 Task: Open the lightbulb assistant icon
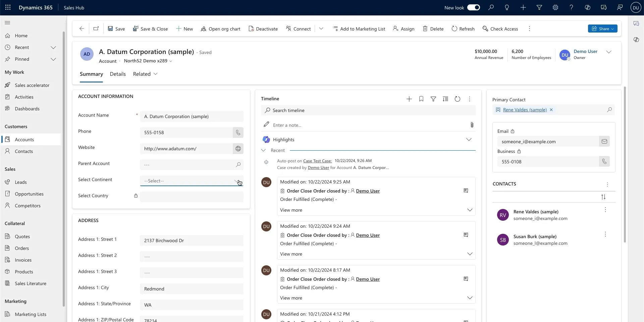507,7
